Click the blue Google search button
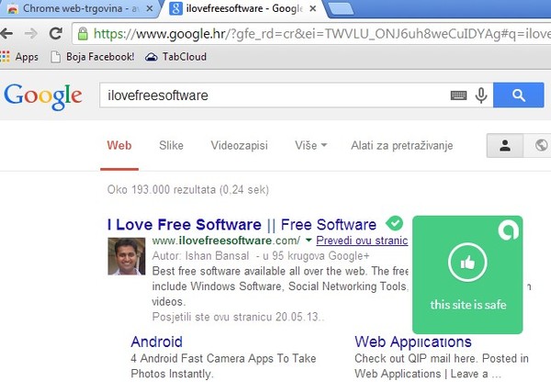The image size is (551, 392). coord(519,95)
